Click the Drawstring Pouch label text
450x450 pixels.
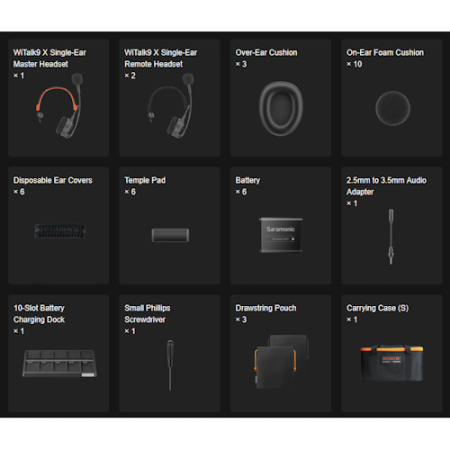[266, 308]
